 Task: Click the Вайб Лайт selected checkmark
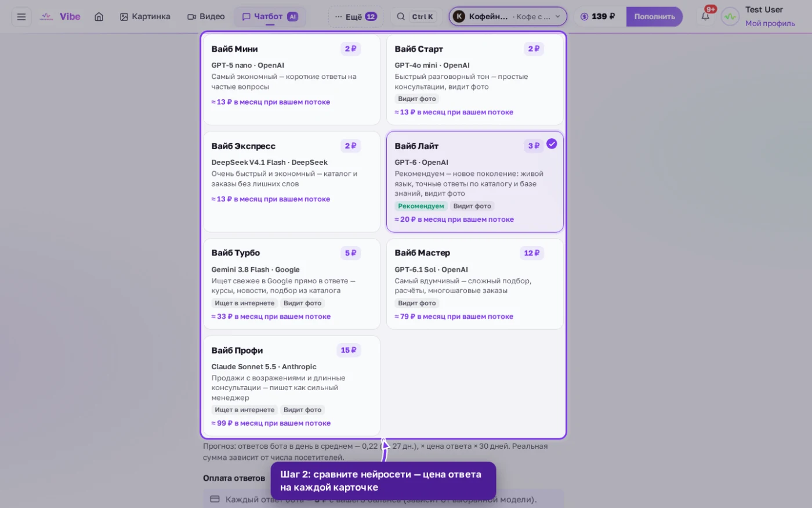552,144
